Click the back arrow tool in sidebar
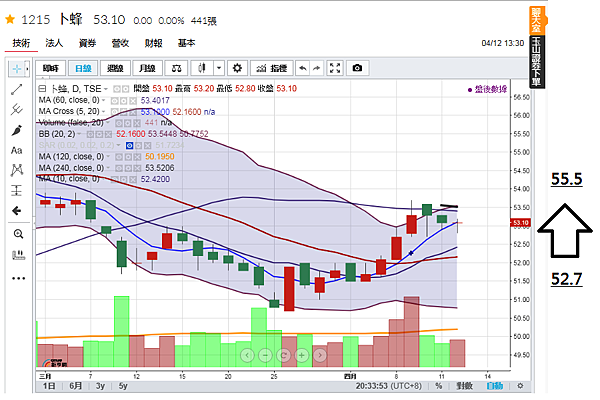The height and width of the screenshot is (400, 600). tap(16, 211)
